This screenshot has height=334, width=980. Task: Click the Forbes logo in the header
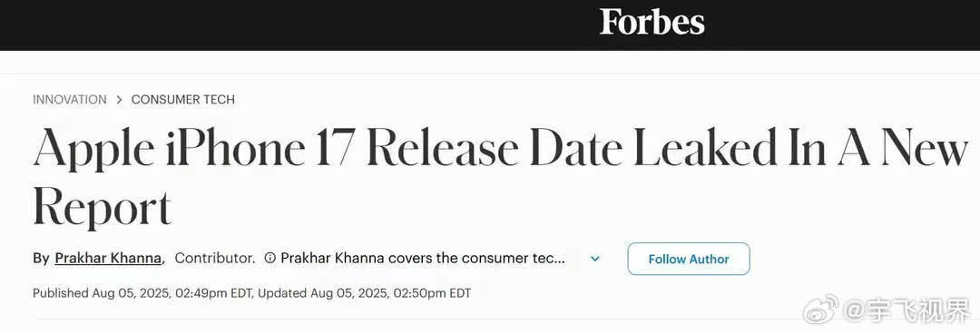coord(652,22)
